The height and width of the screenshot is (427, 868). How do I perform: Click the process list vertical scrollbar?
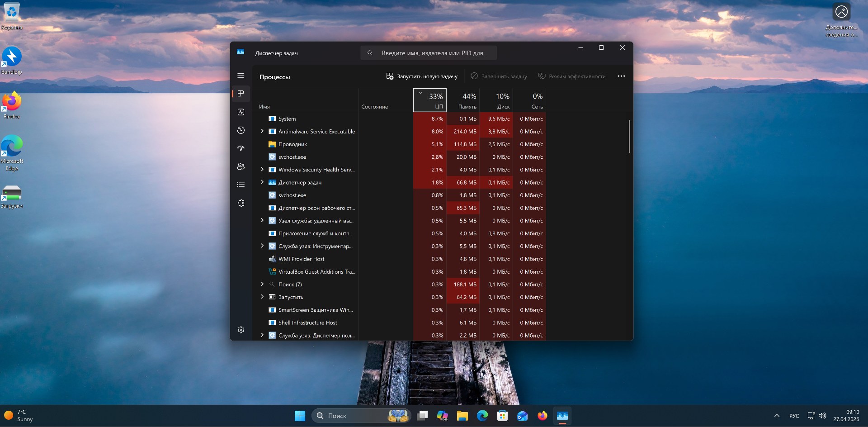629,136
